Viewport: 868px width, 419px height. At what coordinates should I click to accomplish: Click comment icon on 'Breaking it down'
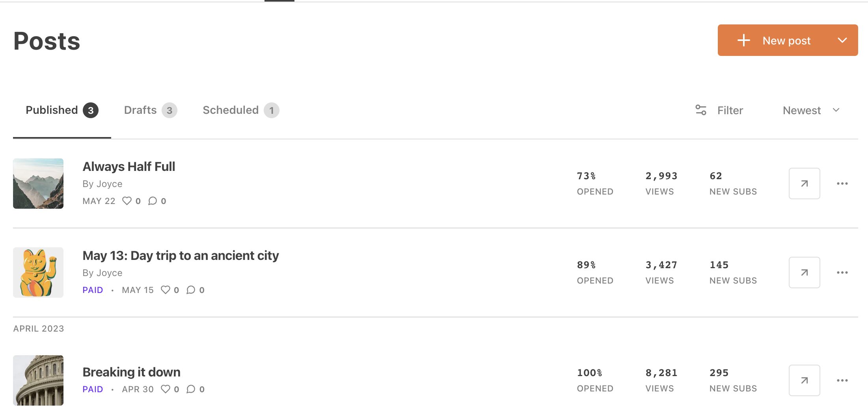(191, 389)
